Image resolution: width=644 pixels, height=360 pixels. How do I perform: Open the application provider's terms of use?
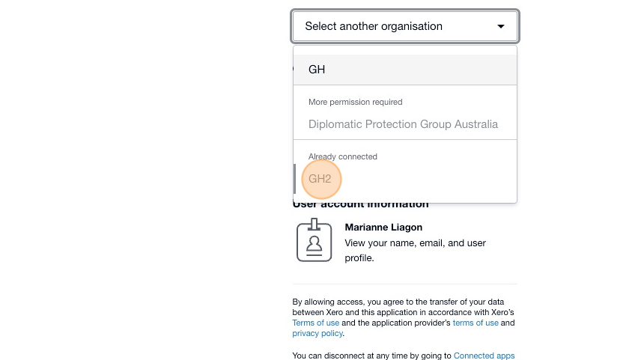point(476,323)
